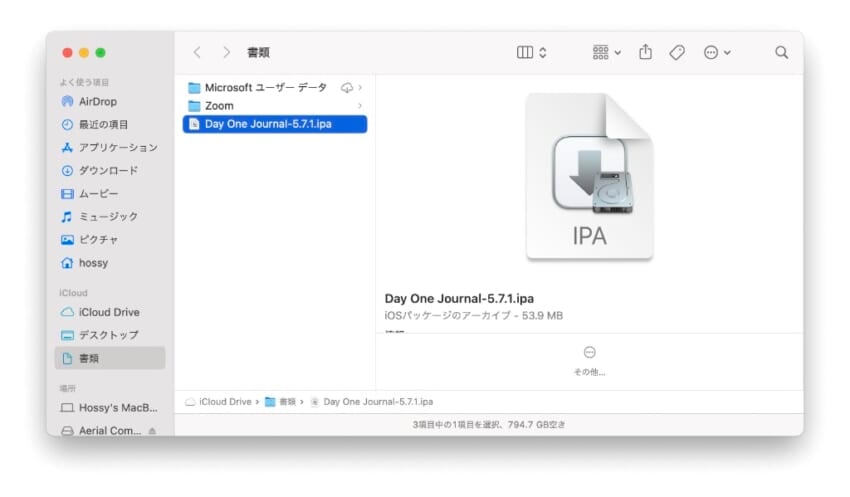
Task: Click the Share icon in toolbar
Action: (645, 52)
